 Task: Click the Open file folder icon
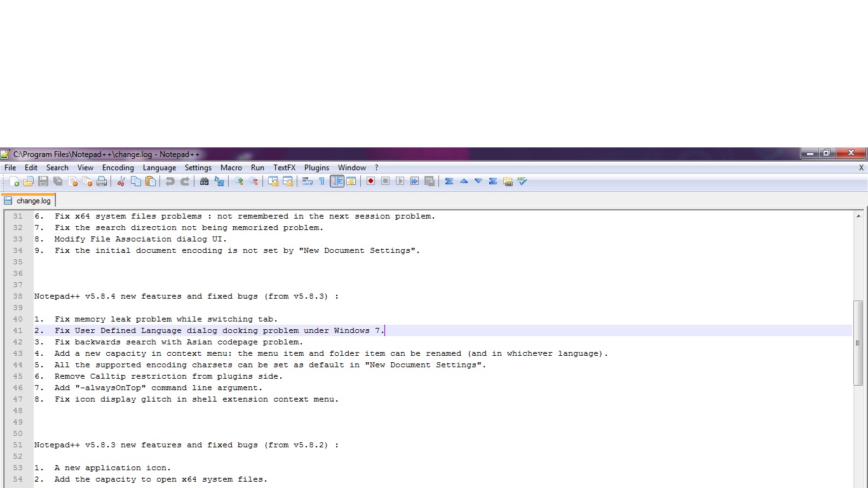tap(29, 182)
